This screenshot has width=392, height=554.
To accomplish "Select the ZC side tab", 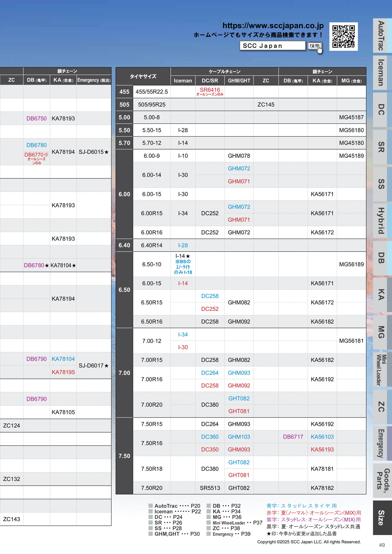I will click(382, 407).
